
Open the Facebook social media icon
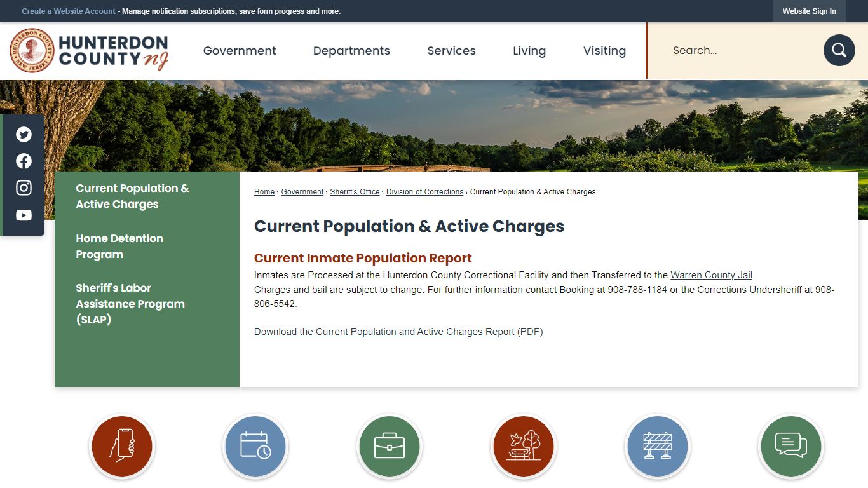pos(24,161)
